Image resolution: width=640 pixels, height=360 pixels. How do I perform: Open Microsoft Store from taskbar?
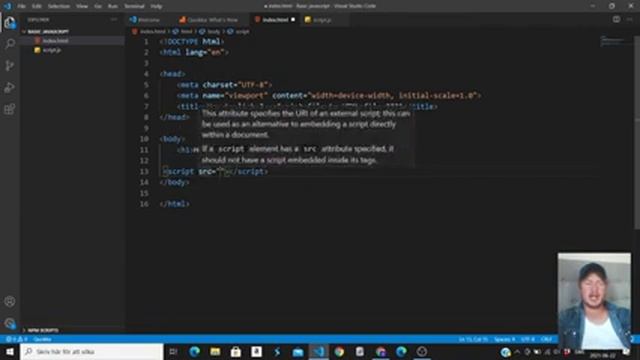pos(236,351)
